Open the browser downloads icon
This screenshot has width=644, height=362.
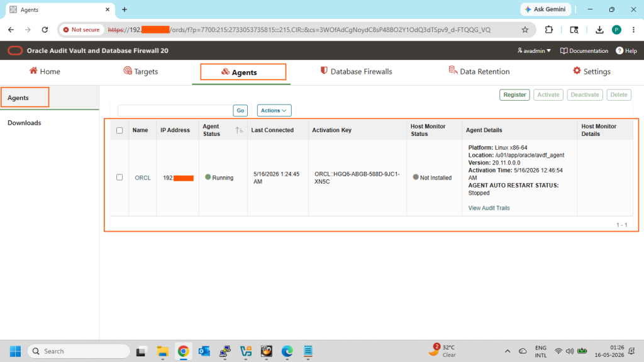click(x=599, y=30)
